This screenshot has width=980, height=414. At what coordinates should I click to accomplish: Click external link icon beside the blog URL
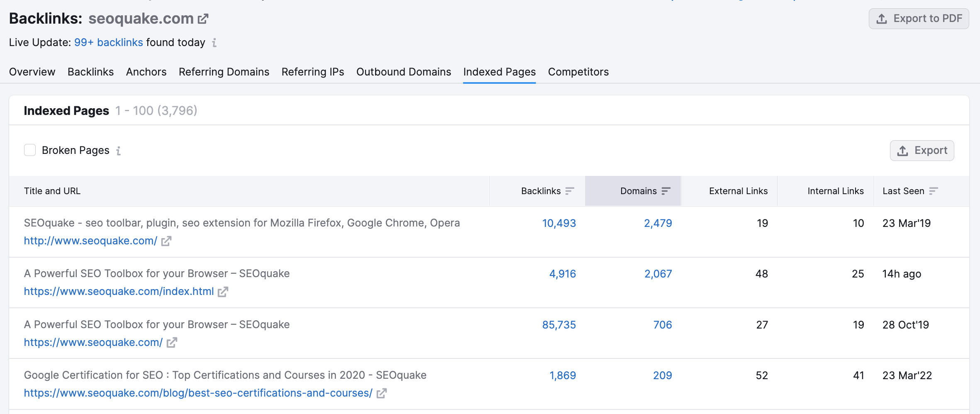(382, 392)
